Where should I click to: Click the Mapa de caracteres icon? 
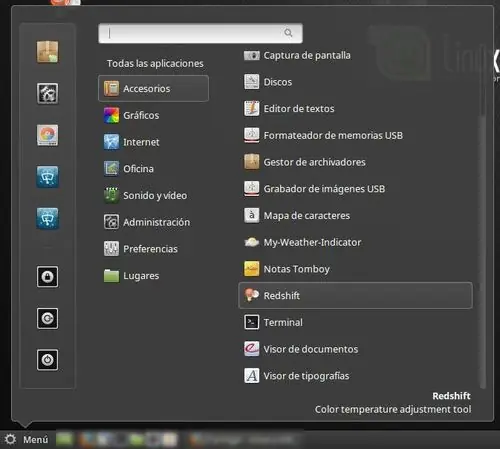coord(252,215)
